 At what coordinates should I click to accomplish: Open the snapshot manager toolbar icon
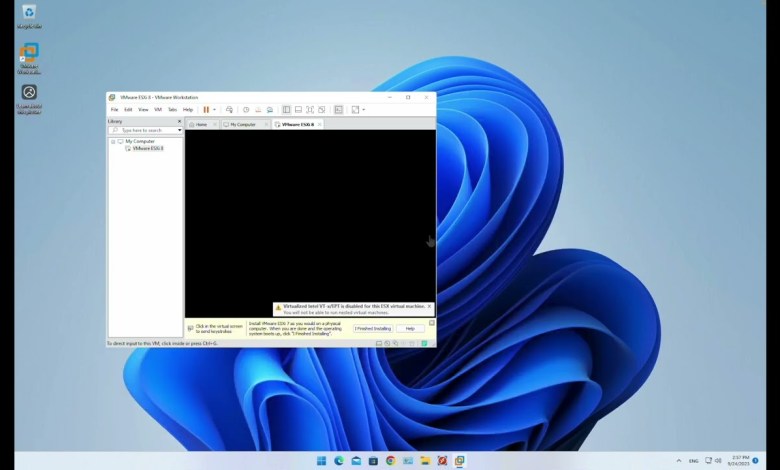click(270, 109)
